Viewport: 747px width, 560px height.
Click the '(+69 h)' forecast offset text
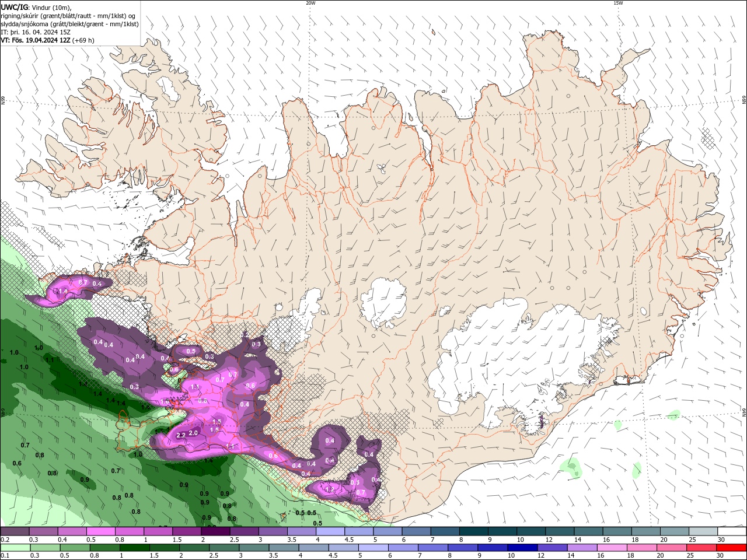[83, 40]
